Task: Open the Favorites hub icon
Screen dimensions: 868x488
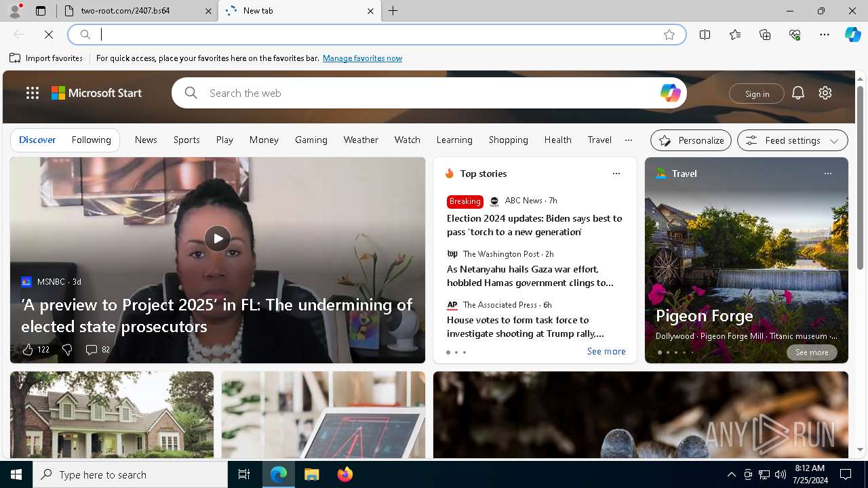Action: [735, 35]
